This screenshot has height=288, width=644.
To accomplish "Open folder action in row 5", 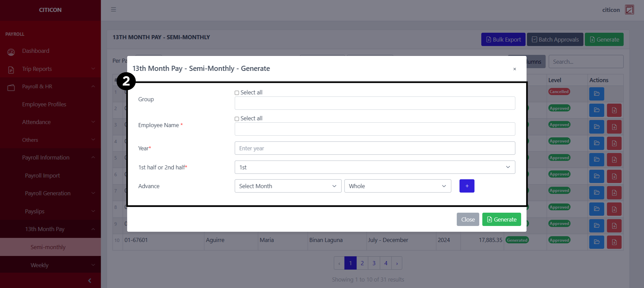I will pos(597,160).
